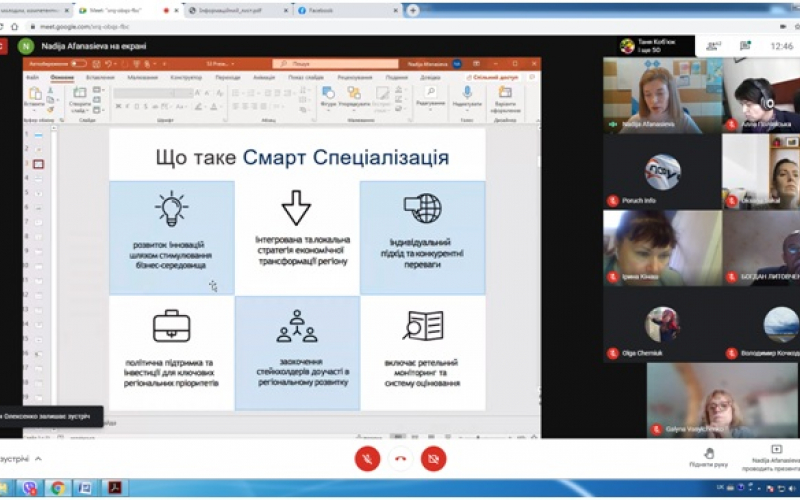Switch to the Facebook browser tab

pos(349,10)
